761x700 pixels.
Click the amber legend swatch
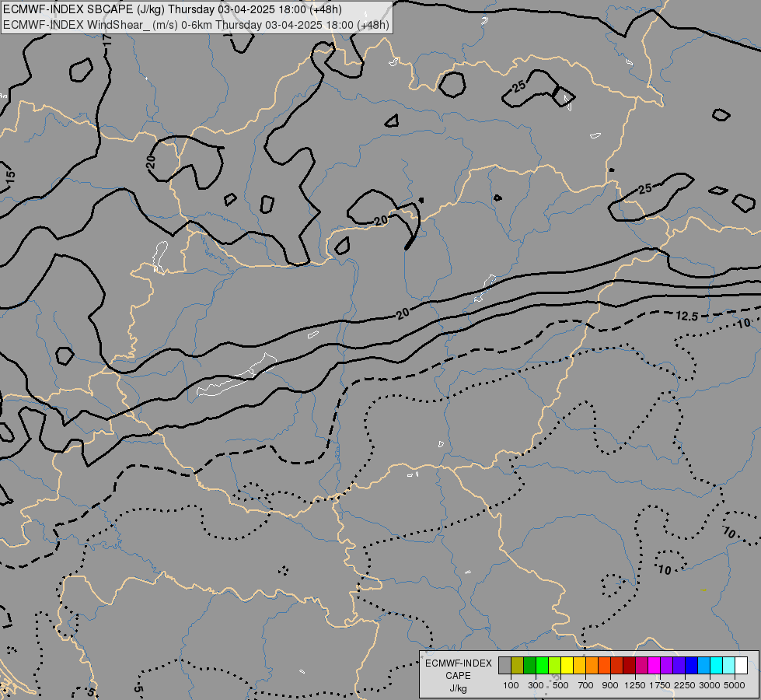point(579,666)
